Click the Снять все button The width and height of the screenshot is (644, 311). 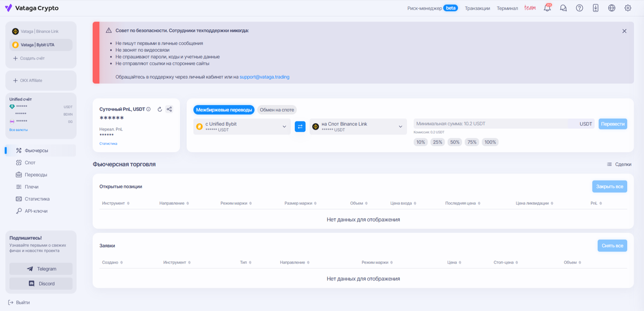tap(612, 246)
